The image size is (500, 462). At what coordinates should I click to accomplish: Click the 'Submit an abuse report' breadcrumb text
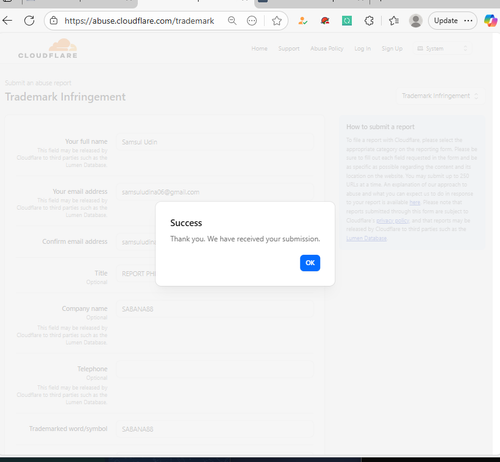click(x=38, y=83)
